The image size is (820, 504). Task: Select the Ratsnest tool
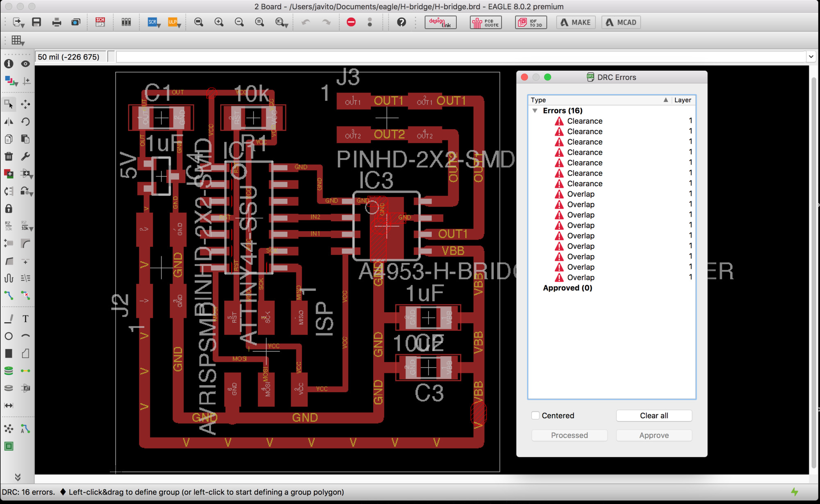[9, 429]
